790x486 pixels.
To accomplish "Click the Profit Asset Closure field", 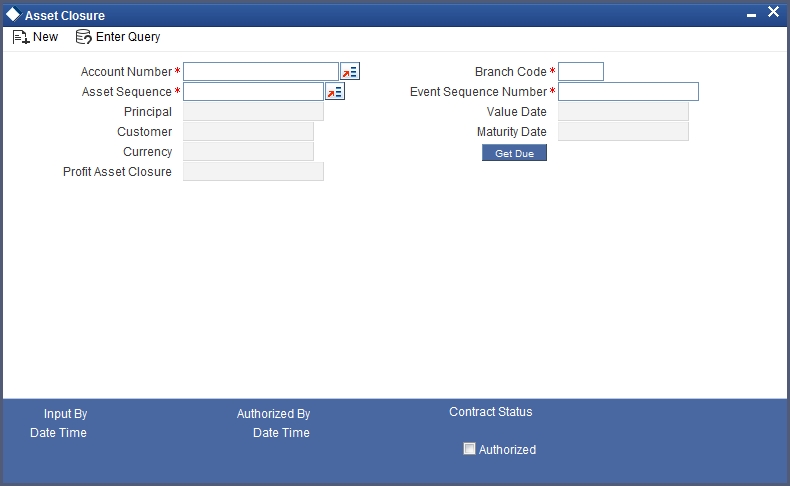I will 253,172.
